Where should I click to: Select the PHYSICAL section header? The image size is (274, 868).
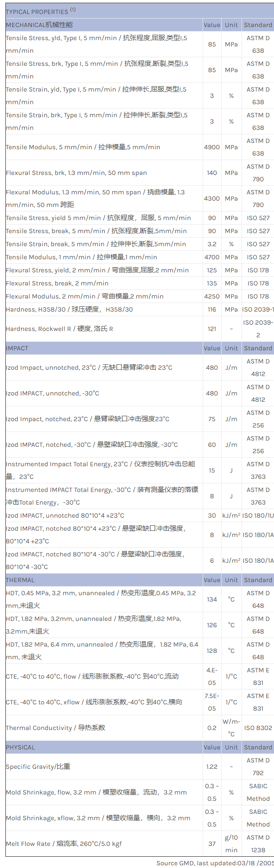[20, 747]
